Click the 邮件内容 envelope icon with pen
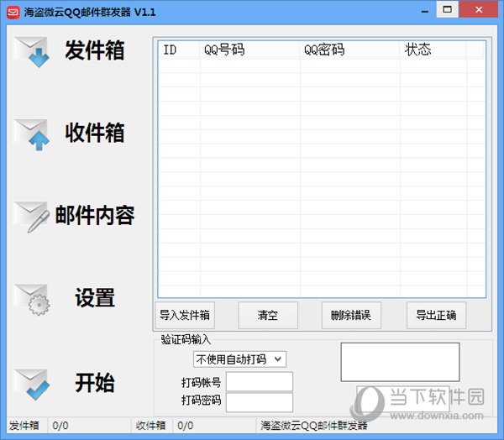This screenshot has width=504, height=440. [x=32, y=217]
